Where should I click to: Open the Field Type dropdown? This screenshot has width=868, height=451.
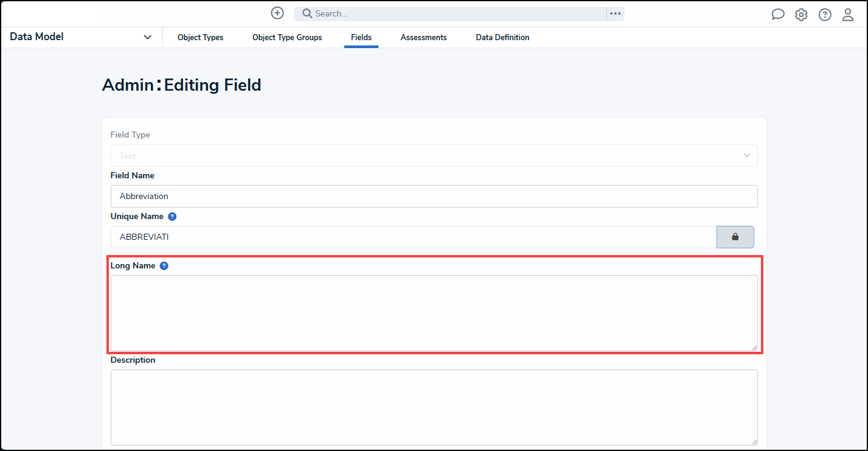pos(433,155)
